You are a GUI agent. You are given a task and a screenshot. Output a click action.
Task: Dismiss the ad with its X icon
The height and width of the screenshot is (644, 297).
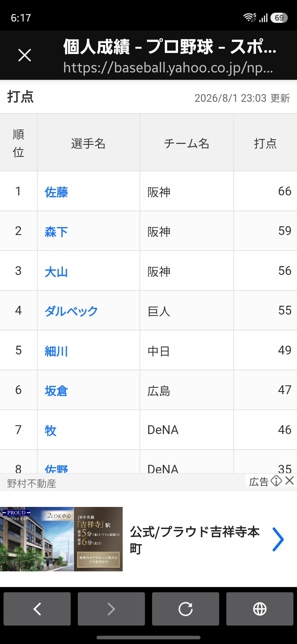click(290, 481)
